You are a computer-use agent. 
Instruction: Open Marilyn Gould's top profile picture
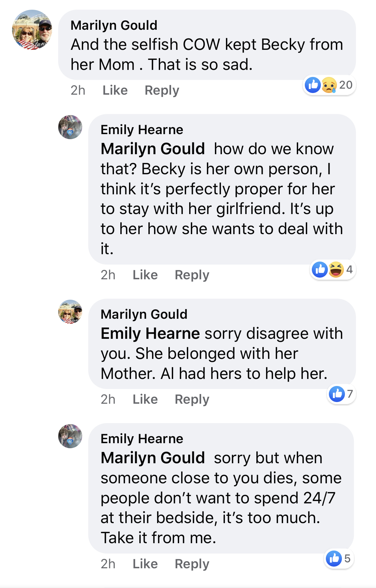pyautogui.click(x=32, y=30)
